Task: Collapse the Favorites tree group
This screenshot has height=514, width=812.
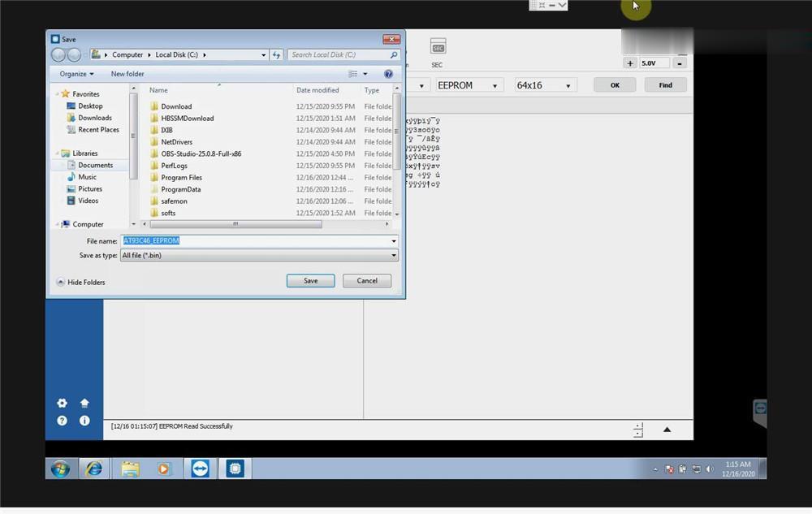Action: 57,94
